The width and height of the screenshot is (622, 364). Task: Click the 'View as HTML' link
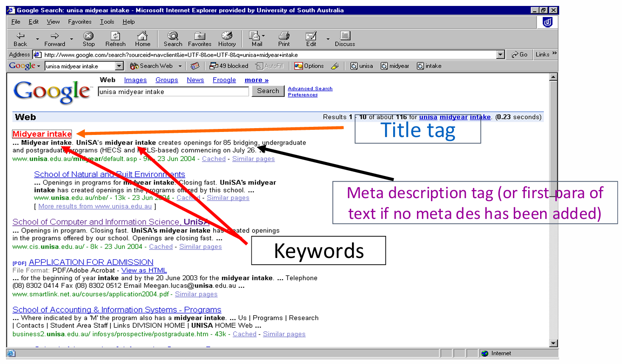144,270
